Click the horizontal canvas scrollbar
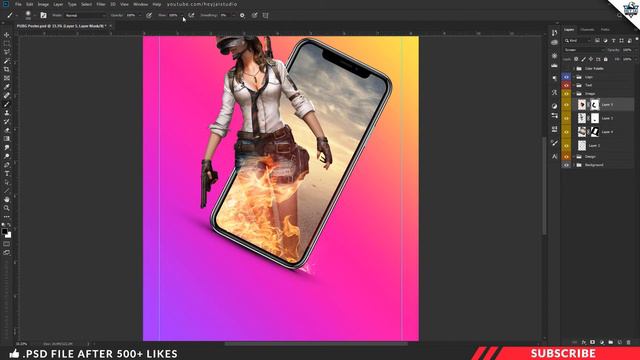Screen dimensions: 640x360 pyautogui.click(x=316, y=344)
